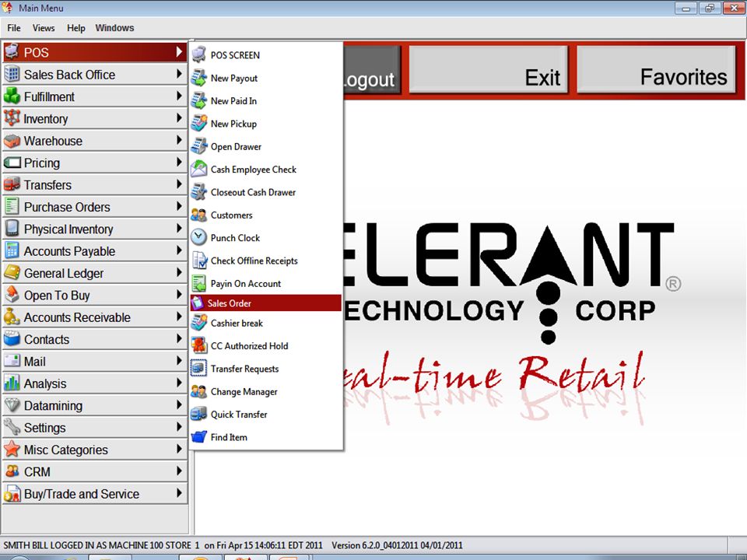Screen dimensions: 747x560
Task: Click the Warehouse icon in sidebar
Action: (12, 141)
